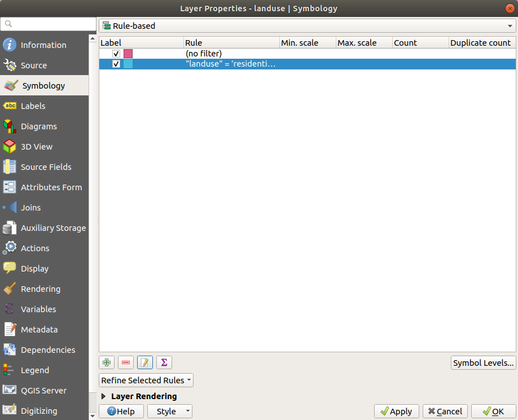Uncheck the (no filter) rule checkbox
The image size is (518, 420).
116,54
